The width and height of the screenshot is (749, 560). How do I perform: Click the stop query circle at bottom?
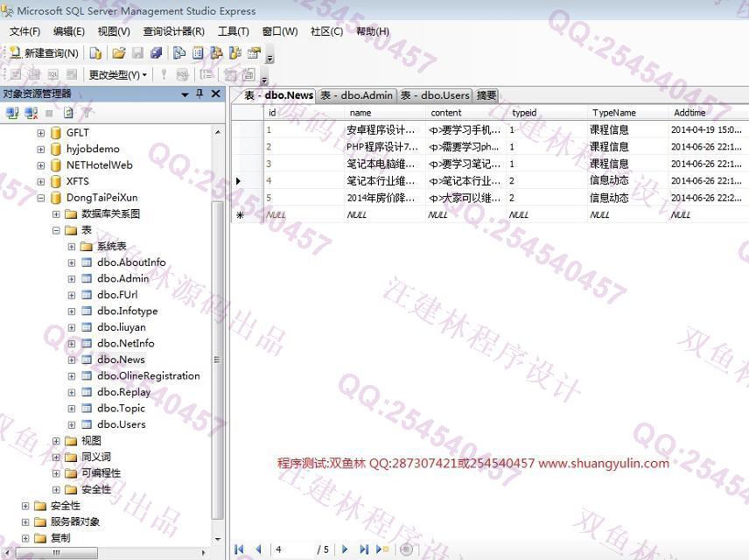click(406, 549)
